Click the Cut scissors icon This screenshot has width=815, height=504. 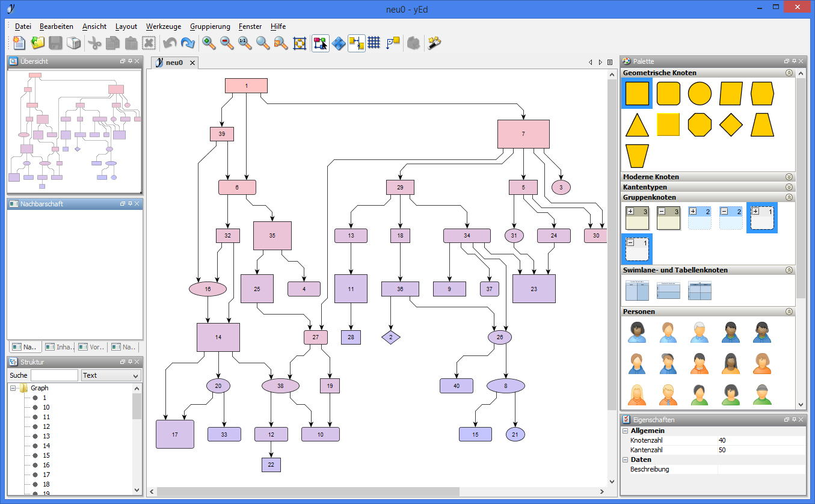point(95,43)
